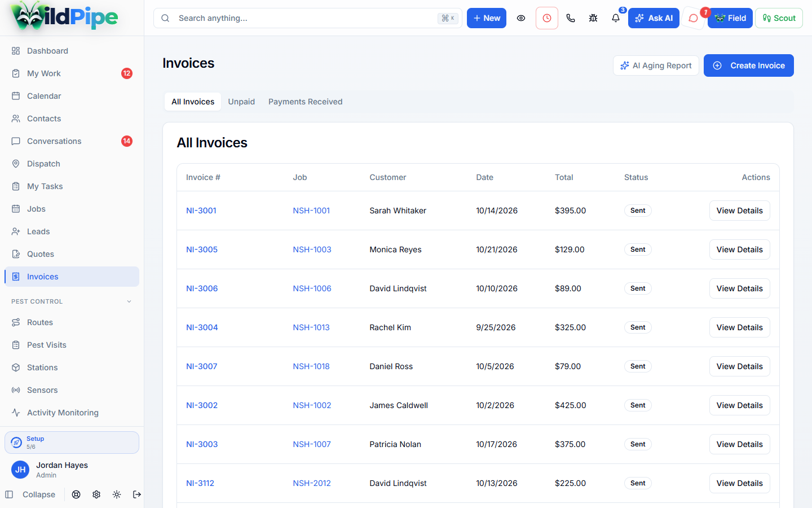Switch to the Payments Received tab
The image size is (812, 508).
click(306, 102)
